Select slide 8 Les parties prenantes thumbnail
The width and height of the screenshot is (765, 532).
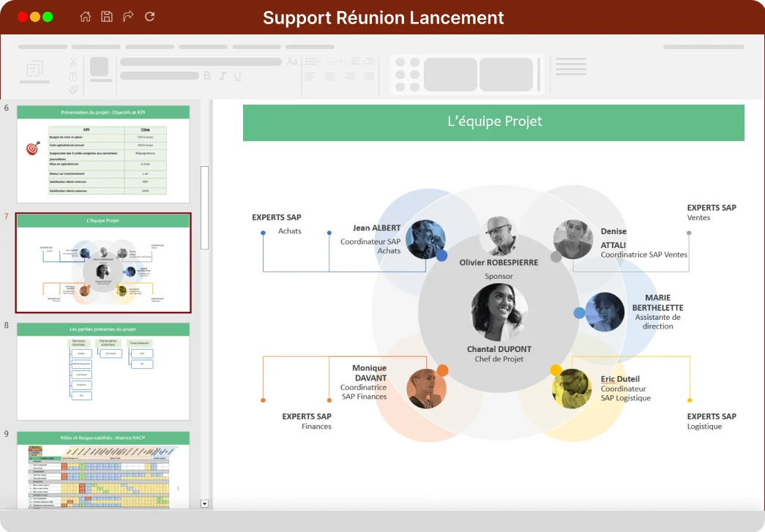pos(103,371)
